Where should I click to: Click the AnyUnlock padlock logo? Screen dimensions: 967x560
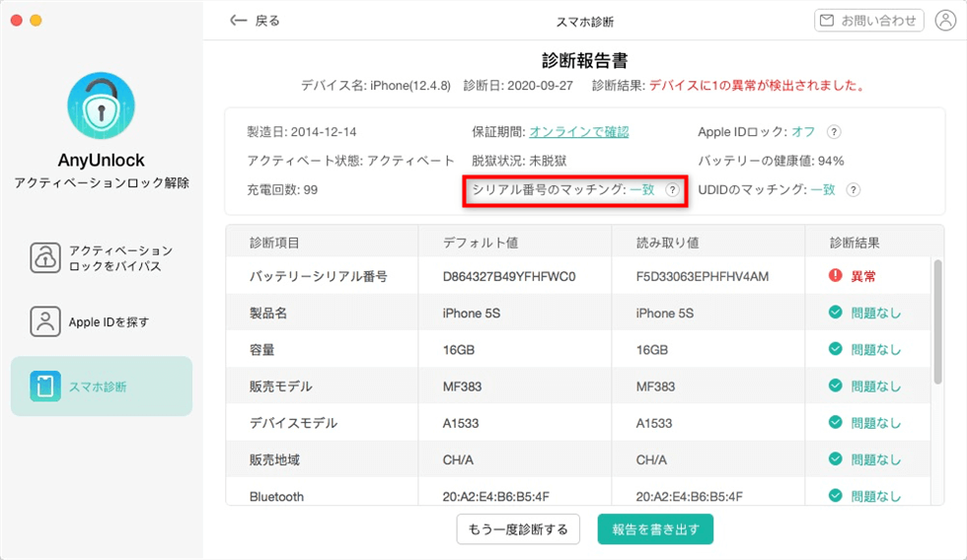pos(101,105)
